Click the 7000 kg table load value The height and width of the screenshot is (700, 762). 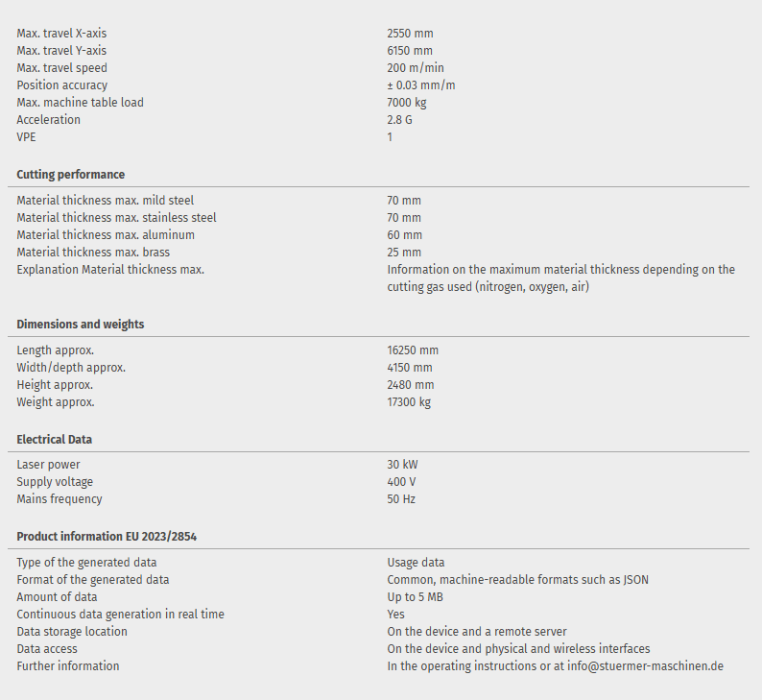coord(407,103)
